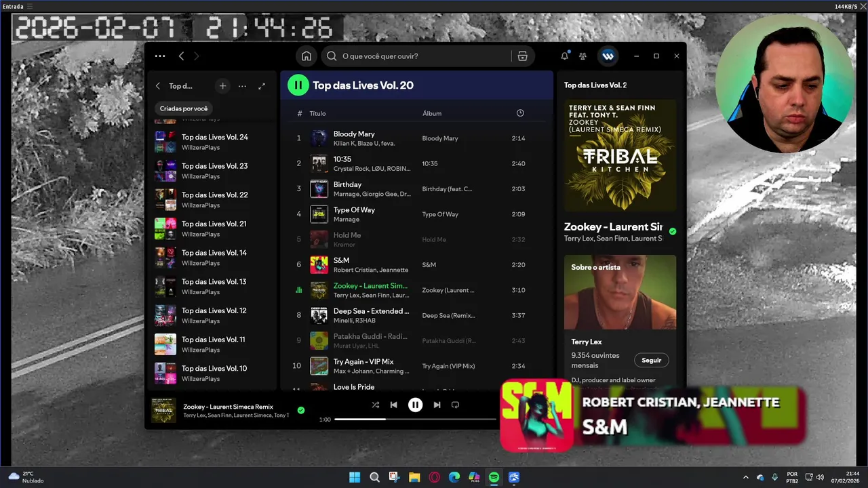Screen dimensions: 868x488
Task: Open album link Deep Sea (Remix...
Action: tap(448, 316)
